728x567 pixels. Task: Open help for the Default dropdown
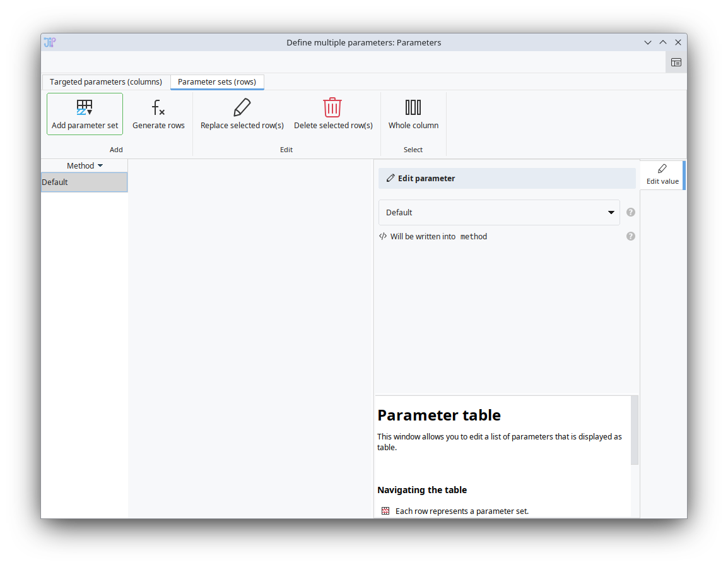point(630,212)
